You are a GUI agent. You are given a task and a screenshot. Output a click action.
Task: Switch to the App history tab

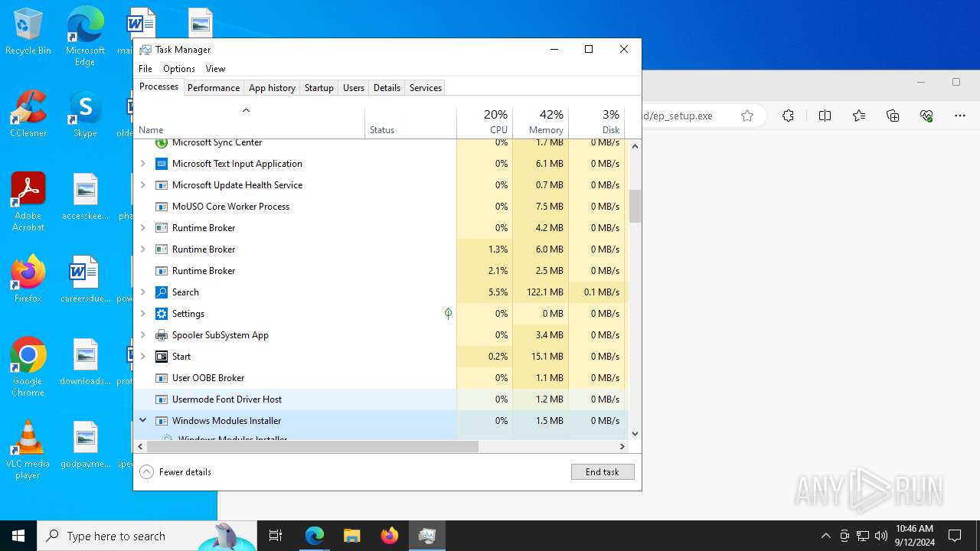(x=272, y=88)
